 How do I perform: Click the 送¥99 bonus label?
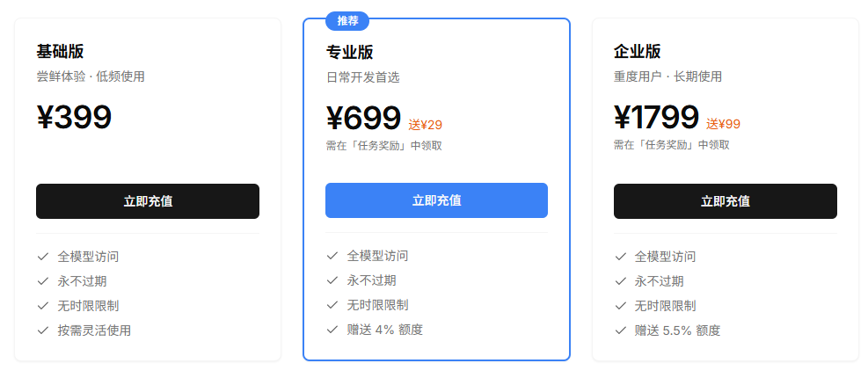click(x=723, y=125)
